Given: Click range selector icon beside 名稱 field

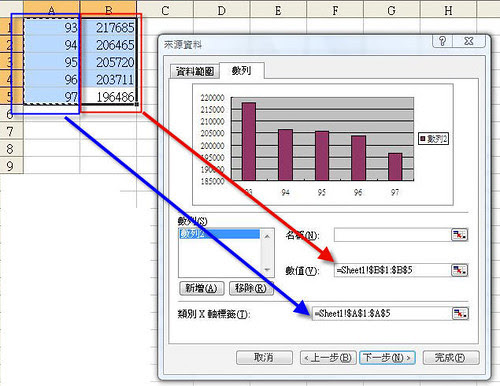Looking at the screenshot, I should coord(459,235).
